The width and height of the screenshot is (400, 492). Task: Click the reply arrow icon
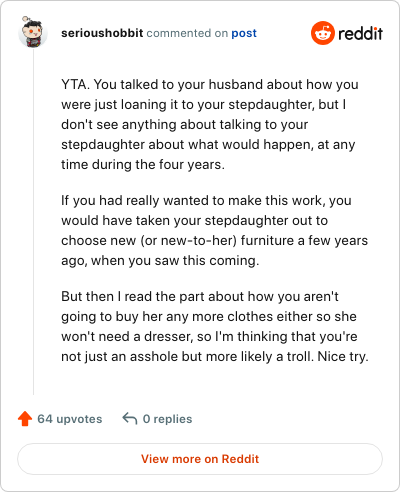point(130,419)
